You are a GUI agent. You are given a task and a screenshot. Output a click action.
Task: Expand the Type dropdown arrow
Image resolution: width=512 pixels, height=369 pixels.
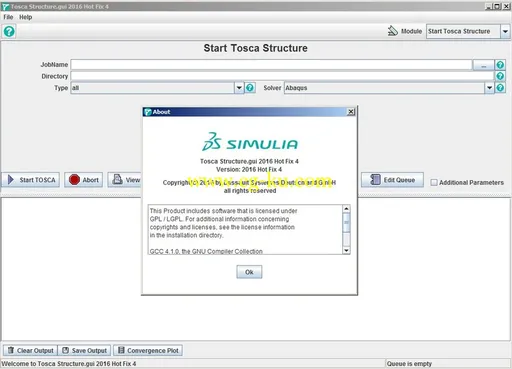tap(239, 88)
